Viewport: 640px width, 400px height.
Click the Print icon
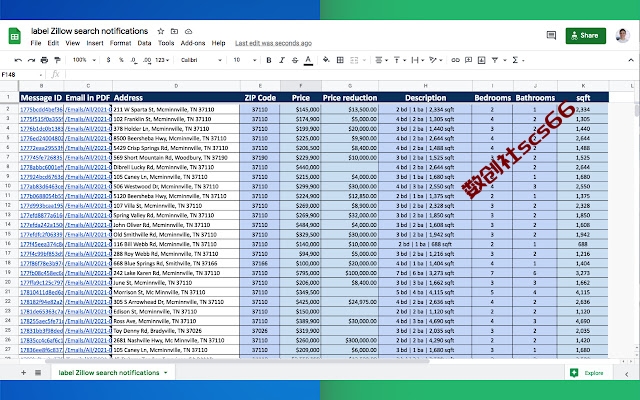click(x=44, y=60)
